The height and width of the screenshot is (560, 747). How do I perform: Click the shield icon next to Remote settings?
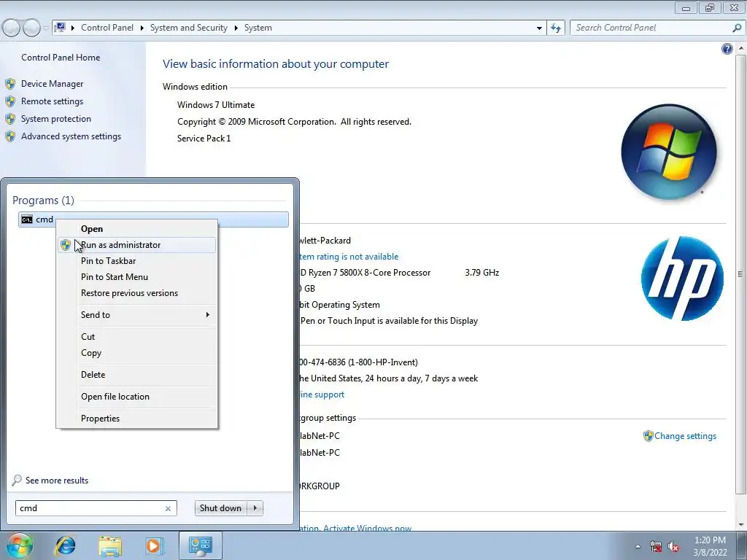(10, 101)
